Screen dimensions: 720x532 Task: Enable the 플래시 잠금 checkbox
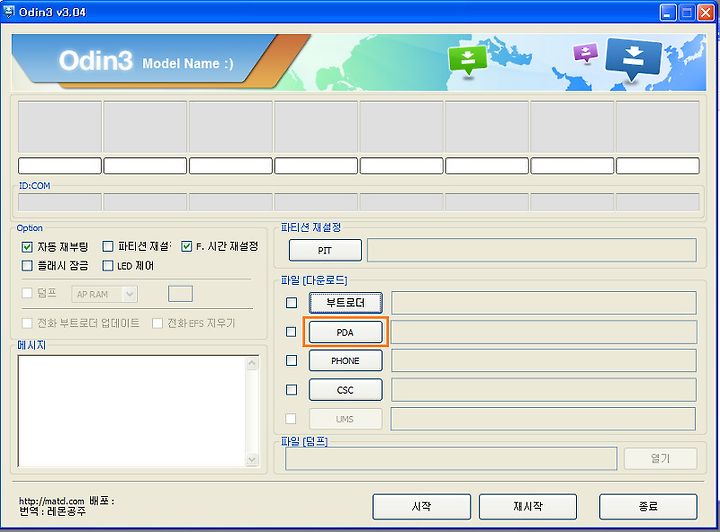(27, 266)
